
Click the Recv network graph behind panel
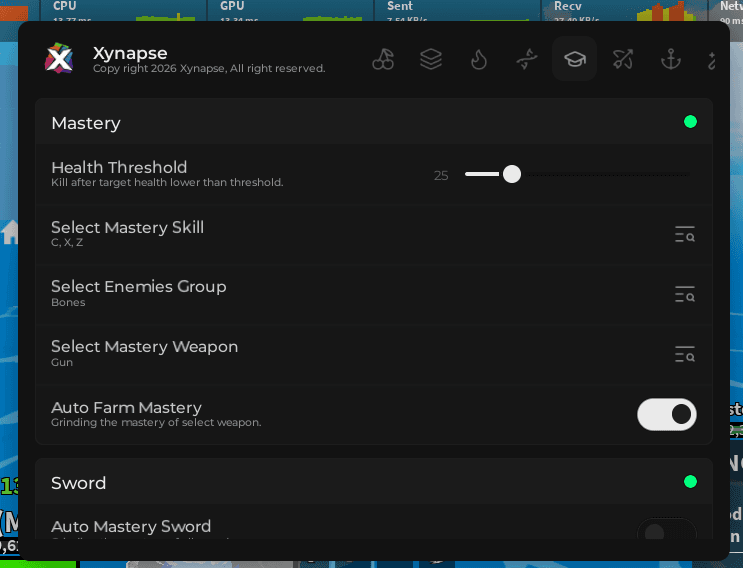click(666, 11)
